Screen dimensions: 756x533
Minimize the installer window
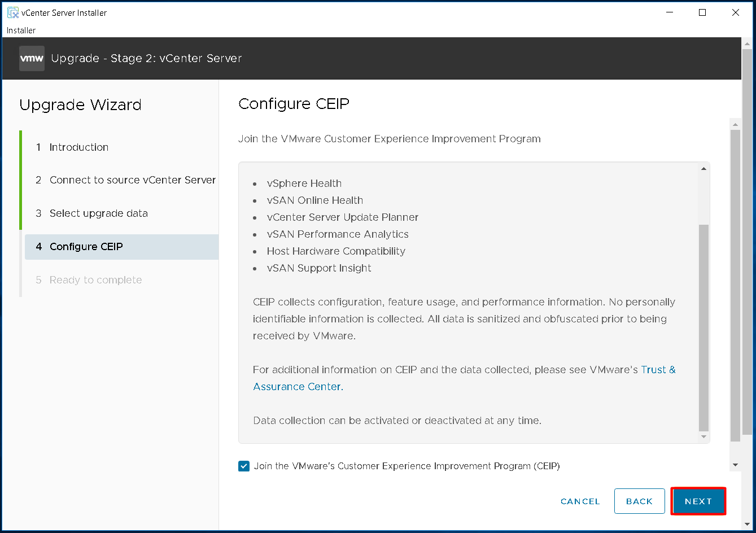[x=668, y=12]
